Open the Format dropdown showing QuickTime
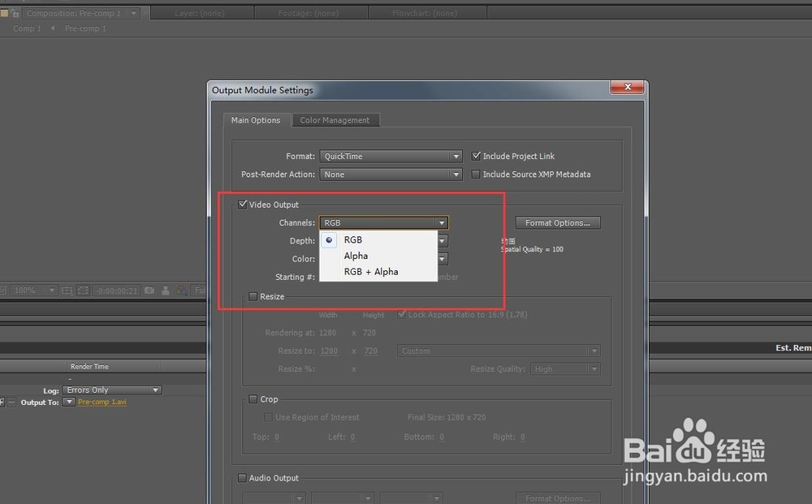Screen dimensions: 812x504 click(x=391, y=157)
